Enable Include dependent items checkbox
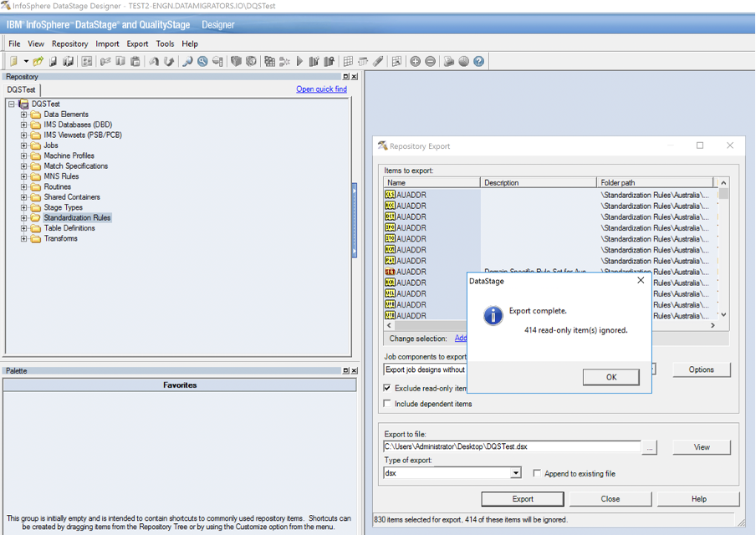This screenshot has width=756, height=535. pos(387,404)
